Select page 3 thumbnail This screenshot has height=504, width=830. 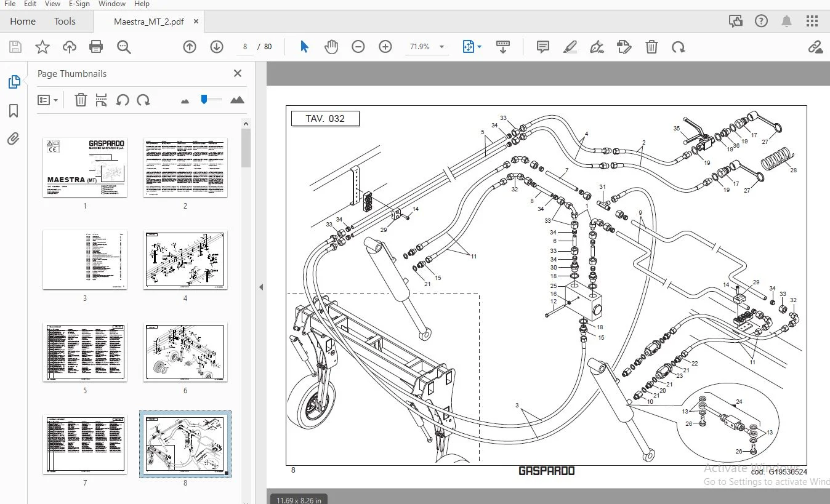coord(85,260)
